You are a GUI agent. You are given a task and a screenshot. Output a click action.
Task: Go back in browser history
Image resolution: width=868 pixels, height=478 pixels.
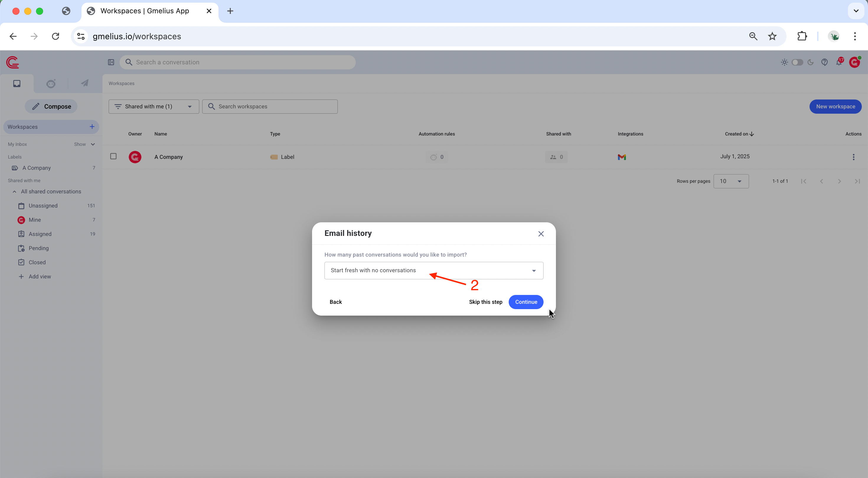pyautogui.click(x=13, y=36)
